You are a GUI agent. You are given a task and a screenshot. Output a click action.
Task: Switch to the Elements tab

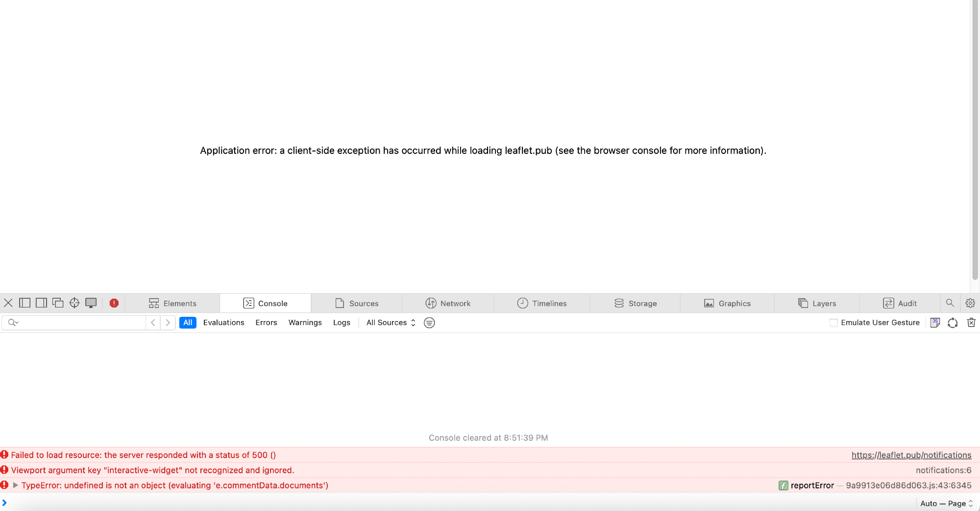(x=172, y=304)
